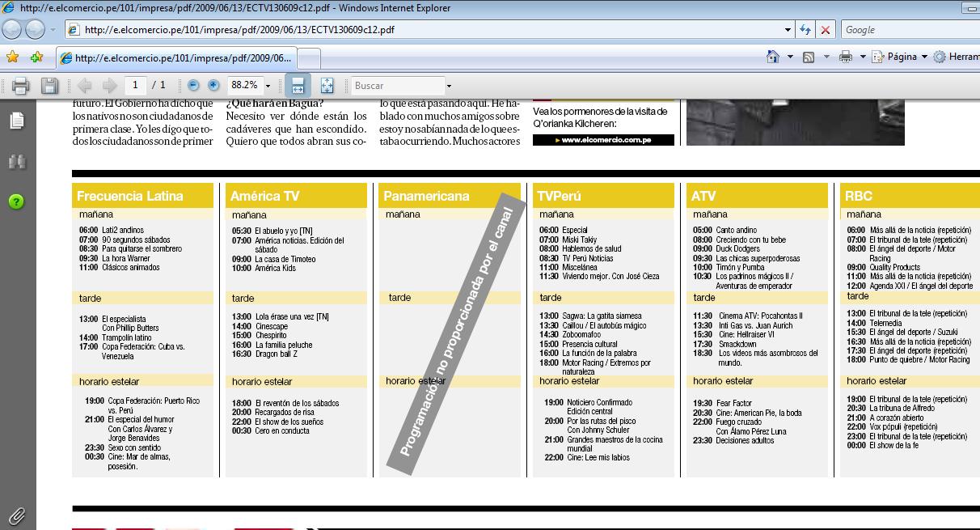
Task: Switch to fit one full page view
Action: 327,85
